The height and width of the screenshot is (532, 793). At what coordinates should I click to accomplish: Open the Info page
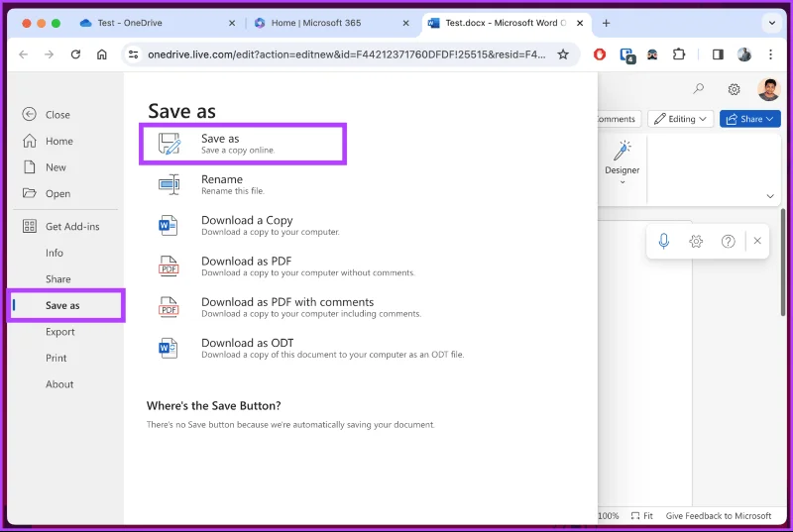click(55, 253)
